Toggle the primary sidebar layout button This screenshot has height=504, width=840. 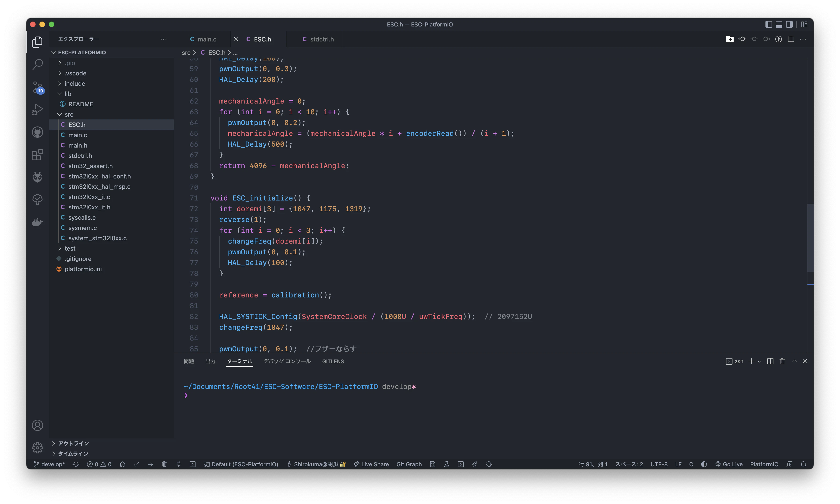tap(768, 24)
